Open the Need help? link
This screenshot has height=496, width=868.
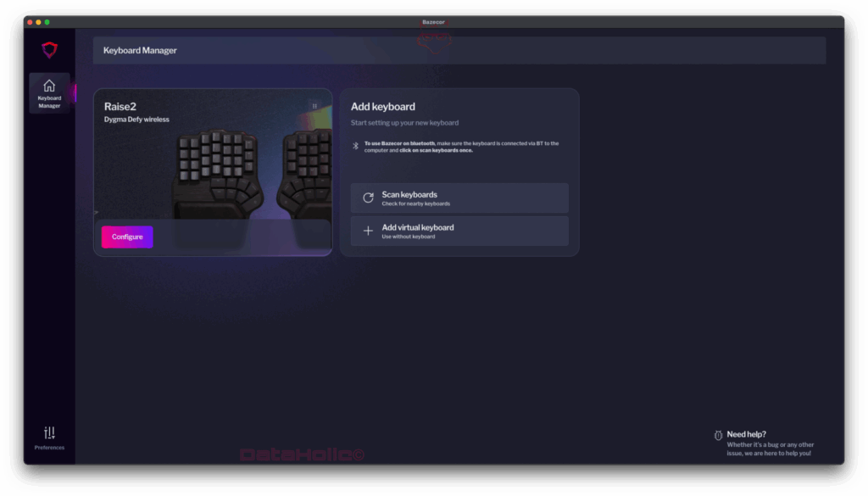[x=746, y=434]
